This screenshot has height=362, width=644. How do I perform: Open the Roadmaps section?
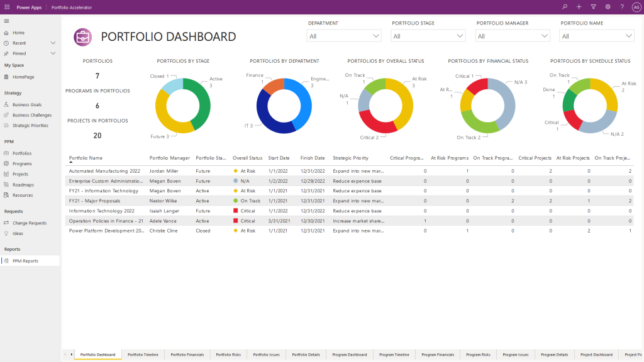[x=24, y=185]
